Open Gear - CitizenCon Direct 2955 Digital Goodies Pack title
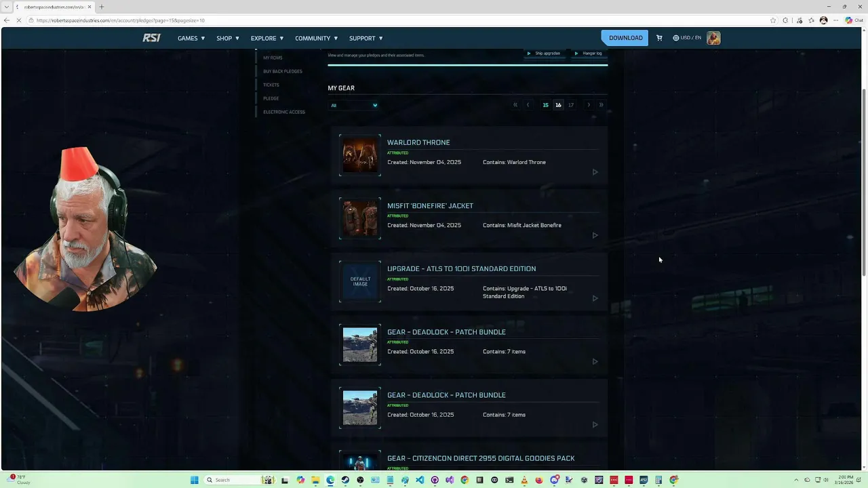The height and width of the screenshot is (488, 868). tap(481, 458)
